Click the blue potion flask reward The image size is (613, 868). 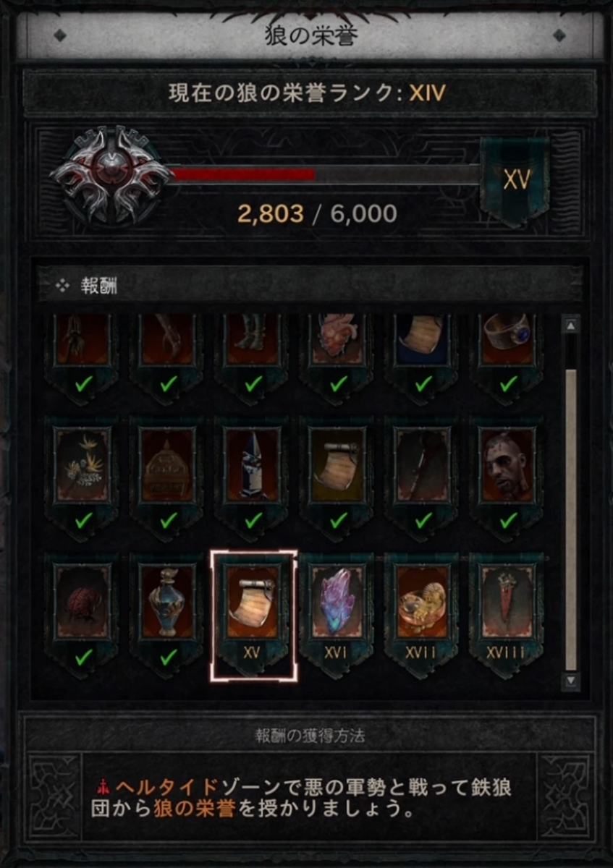point(168,615)
